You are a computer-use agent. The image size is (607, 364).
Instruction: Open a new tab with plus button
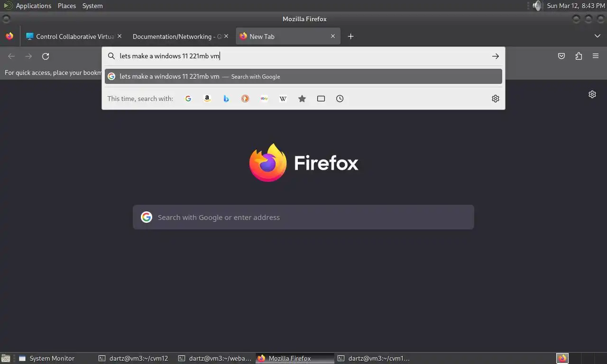pyautogui.click(x=351, y=36)
